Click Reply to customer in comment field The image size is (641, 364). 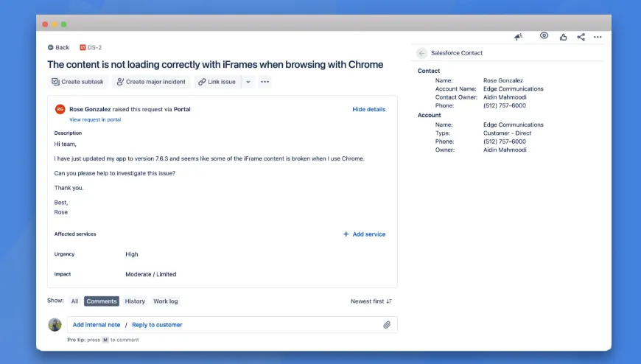pyautogui.click(x=157, y=325)
